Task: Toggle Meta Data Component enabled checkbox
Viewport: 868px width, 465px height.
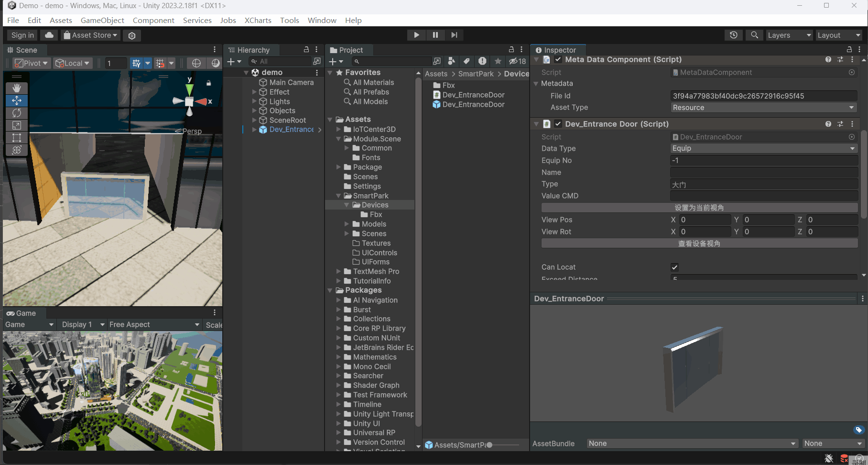Action: pyautogui.click(x=558, y=59)
